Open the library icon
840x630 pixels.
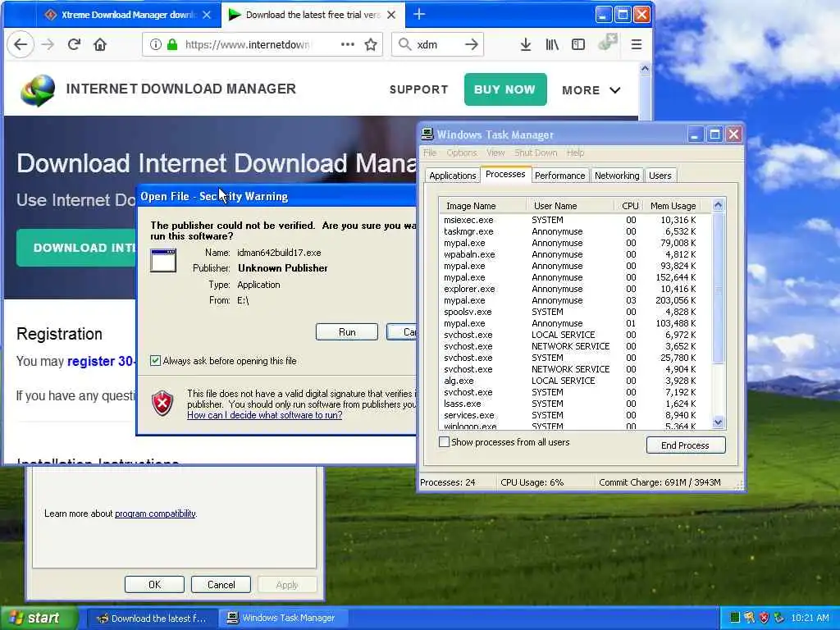click(x=552, y=44)
